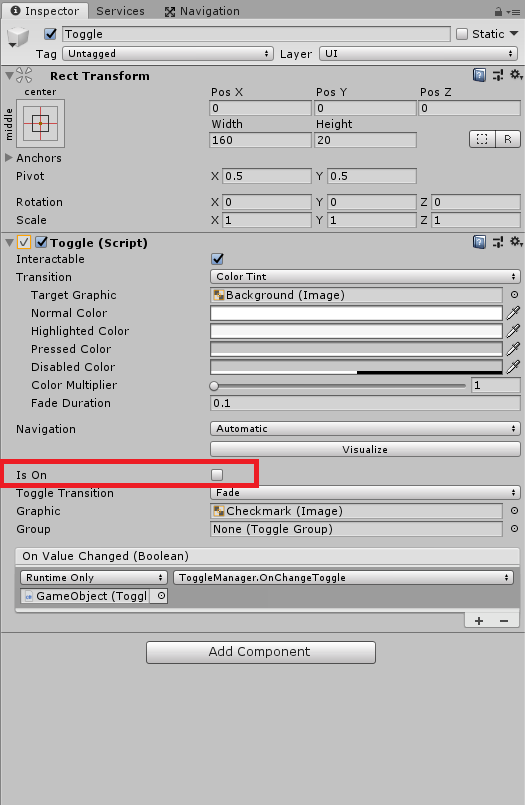Open Group object picker circle

click(x=514, y=529)
